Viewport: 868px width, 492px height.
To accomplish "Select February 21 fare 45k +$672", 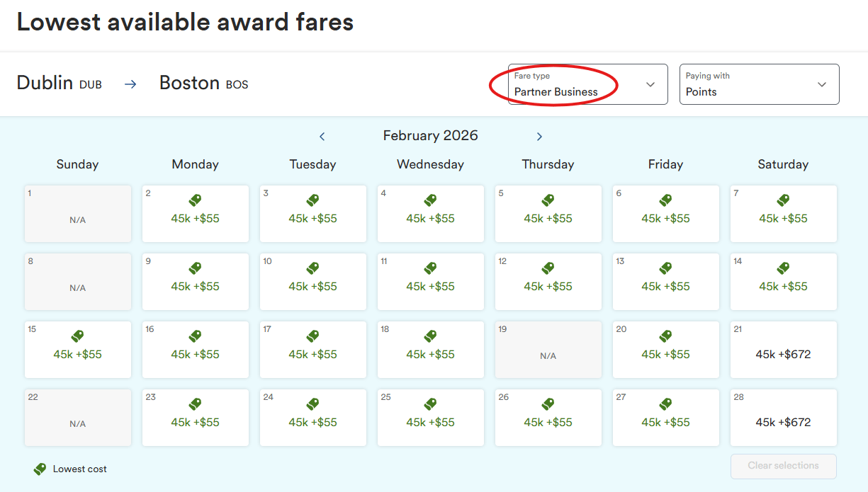I will click(783, 354).
